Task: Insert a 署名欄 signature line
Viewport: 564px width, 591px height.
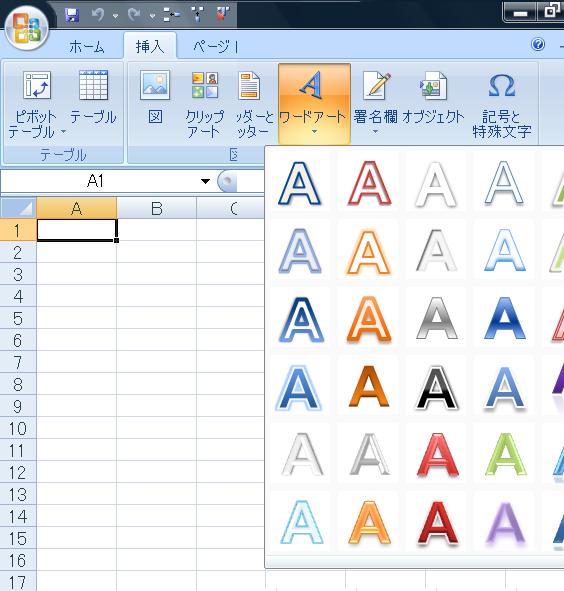Action: (375, 98)
